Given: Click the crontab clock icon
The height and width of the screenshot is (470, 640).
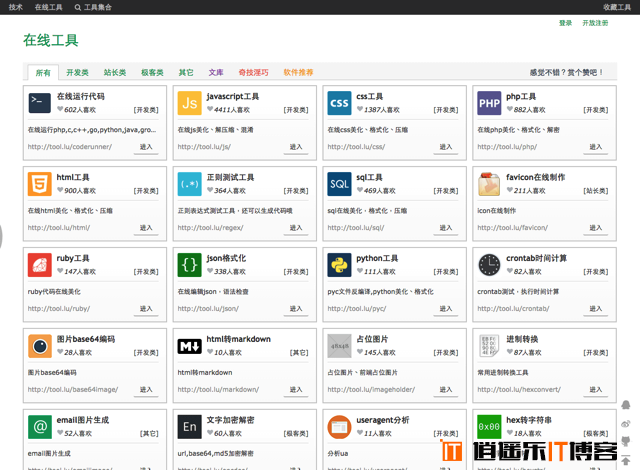Looking at the screenshot, I should [x=489, y=265].
